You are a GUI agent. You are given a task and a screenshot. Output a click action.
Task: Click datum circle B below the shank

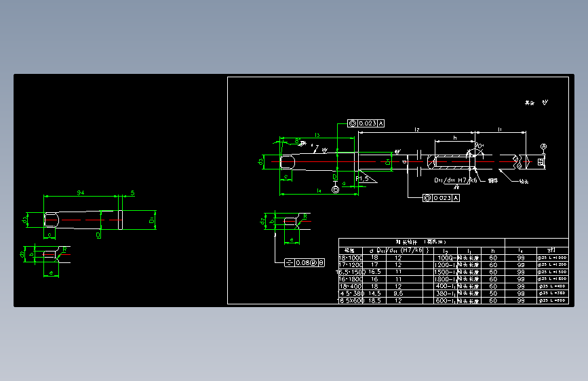(x=336, y=189)
